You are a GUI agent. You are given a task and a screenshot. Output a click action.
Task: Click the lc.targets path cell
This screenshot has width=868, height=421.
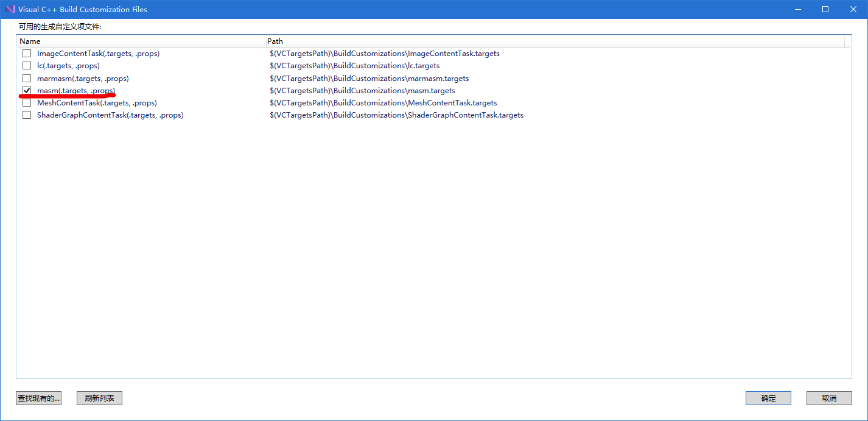pyautogui.click(x=355, y=66)
